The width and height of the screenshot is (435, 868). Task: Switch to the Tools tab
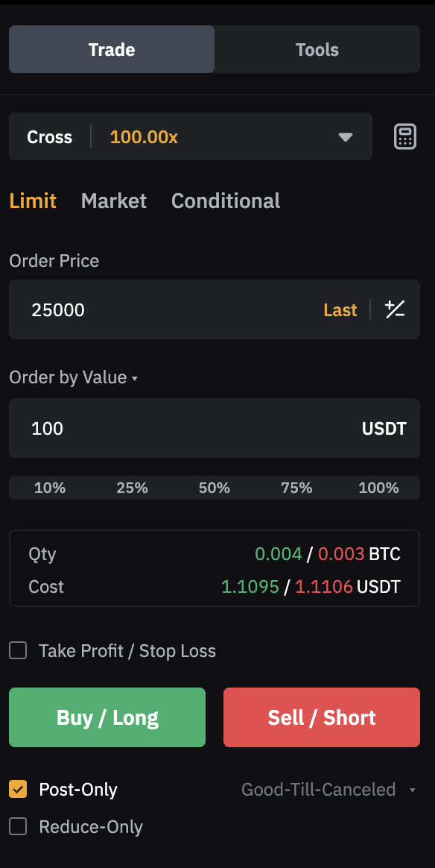317,49
